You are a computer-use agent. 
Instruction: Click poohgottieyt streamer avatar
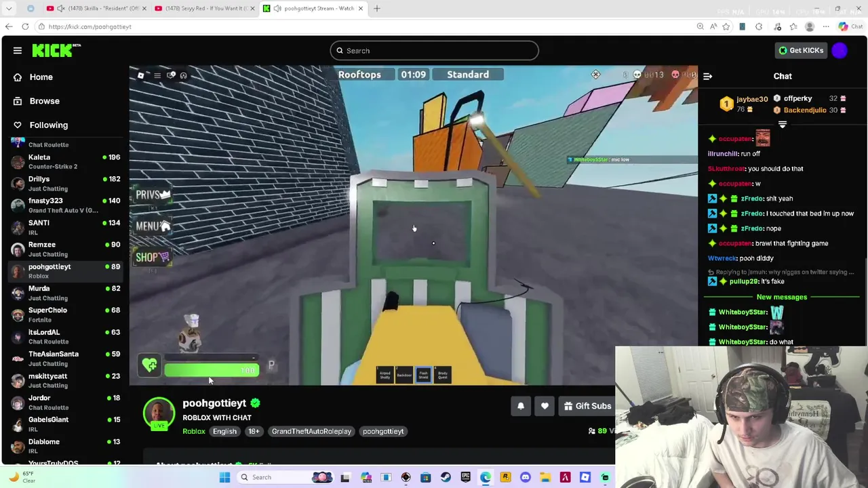[x=159, y=413]
